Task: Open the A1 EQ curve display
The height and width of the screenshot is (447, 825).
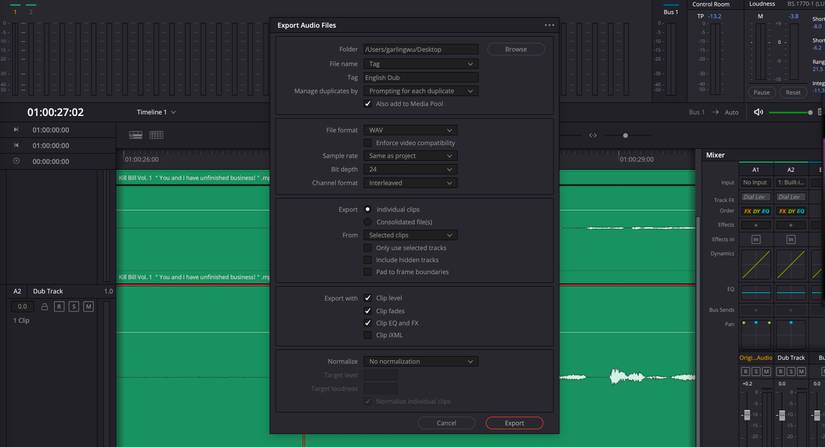Action: [x=756, y=292]
